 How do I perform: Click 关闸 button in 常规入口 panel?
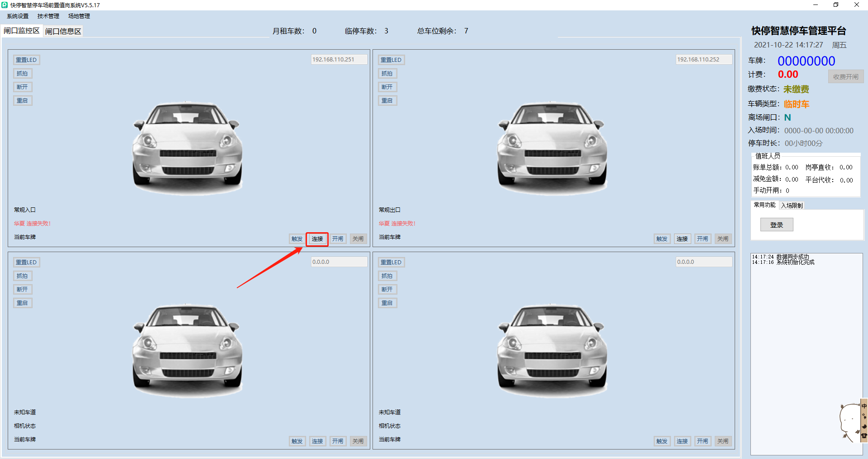pyautogui.click(x=358, y=239)
